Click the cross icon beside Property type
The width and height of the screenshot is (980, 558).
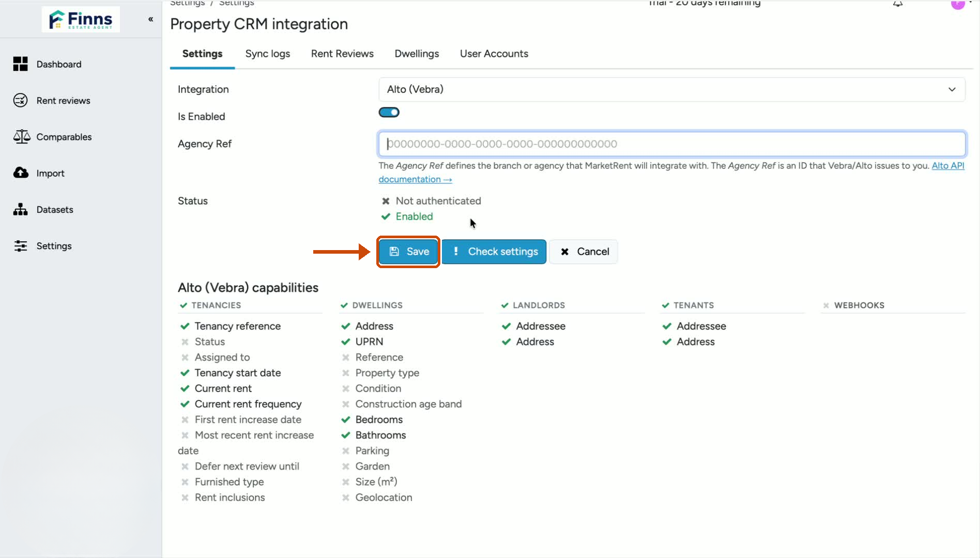coord(346,373)
